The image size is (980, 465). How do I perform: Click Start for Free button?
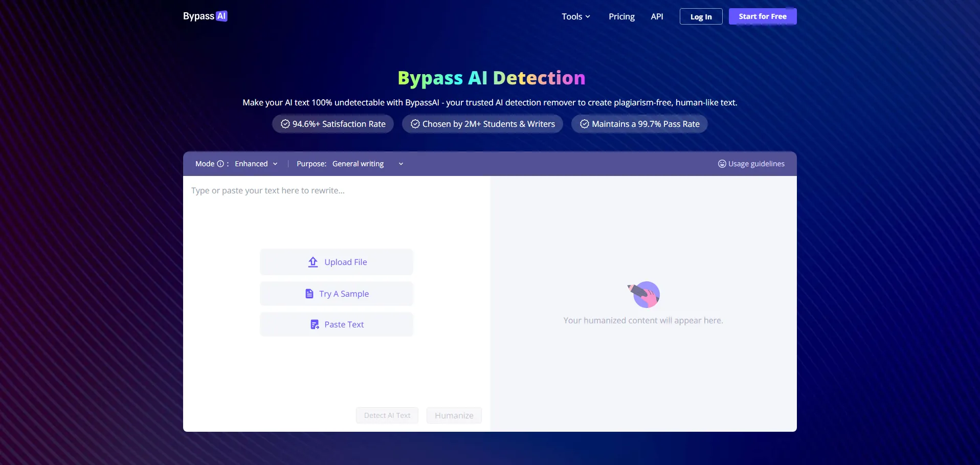click(762, 16)
